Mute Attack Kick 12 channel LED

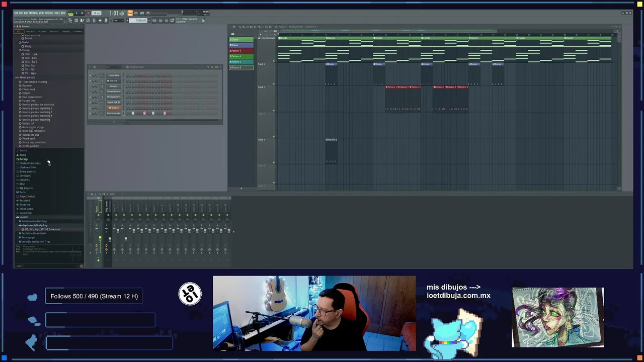[90, 102]
